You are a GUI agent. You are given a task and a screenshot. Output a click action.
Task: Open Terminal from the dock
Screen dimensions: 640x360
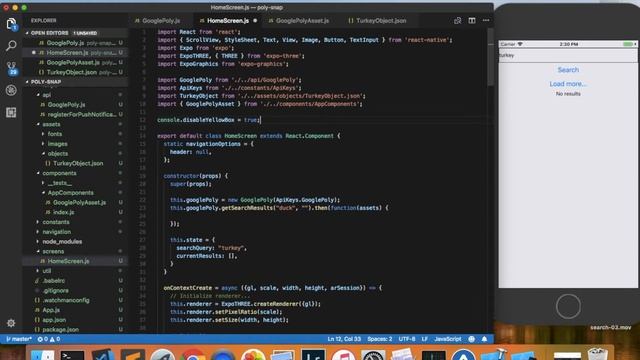tap(72, 355)
